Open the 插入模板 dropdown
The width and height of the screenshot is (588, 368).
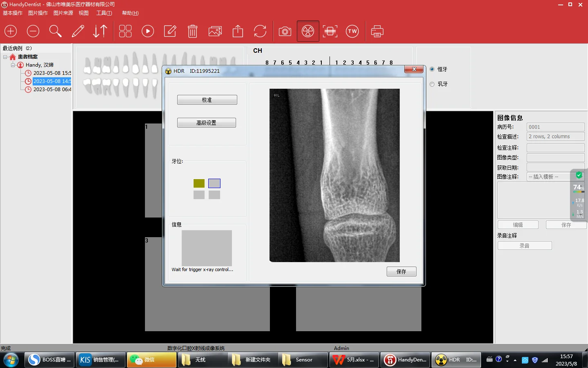tap(556, 177)
